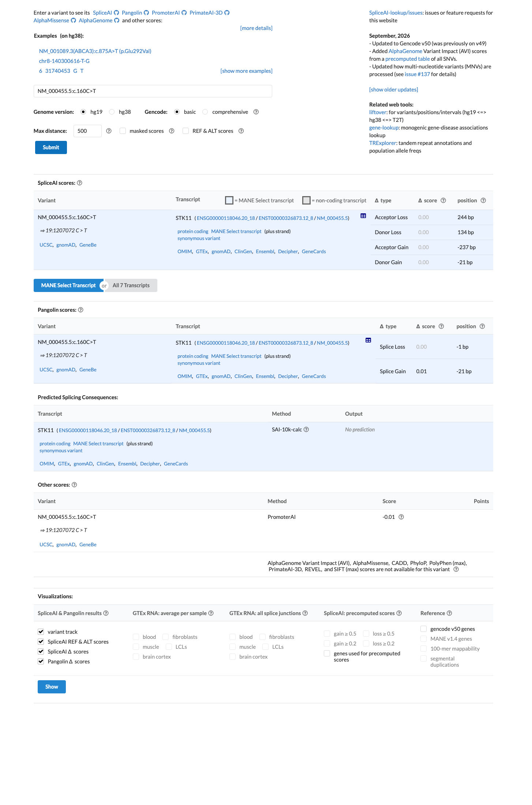
Task: Open table icon in Pangolin STK11 row
Action: (368, 340)
